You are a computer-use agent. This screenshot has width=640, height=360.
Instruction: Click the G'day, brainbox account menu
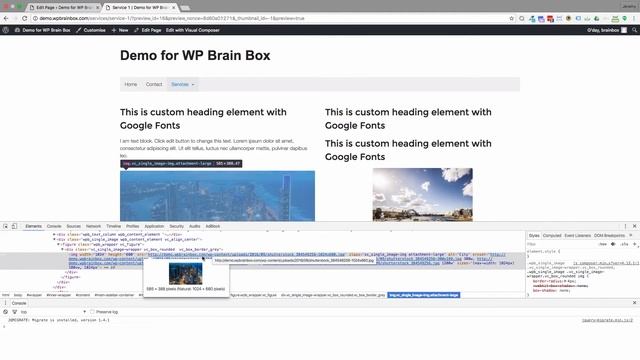pos(607,30)
